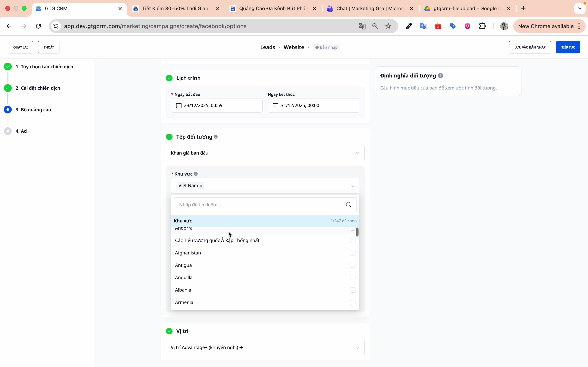The height and width of the screenshot is (367, 588).
Task: Open Google Translate icon in address bar
Action: point(362,26)
